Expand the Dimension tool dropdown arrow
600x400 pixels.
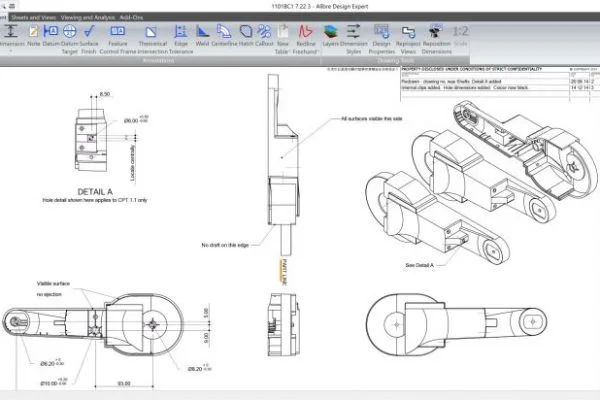(x=11, y=51)
